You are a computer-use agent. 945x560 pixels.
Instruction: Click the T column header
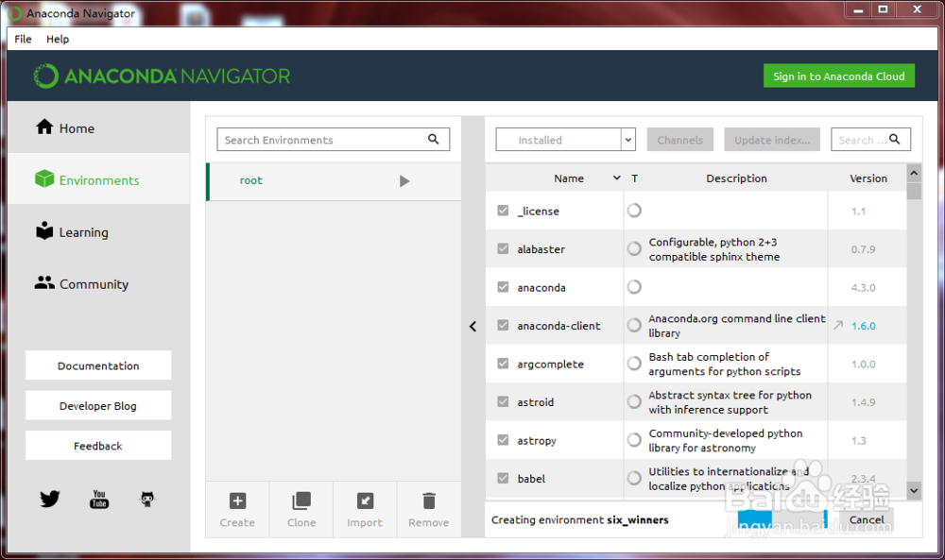[635, 178]
